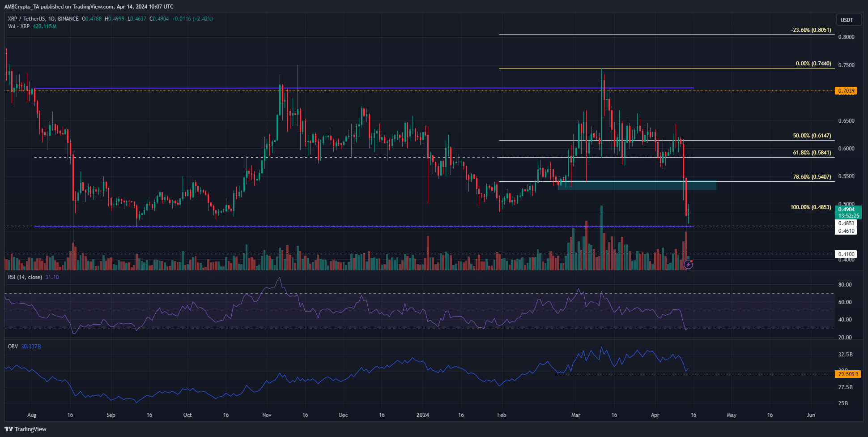868x437 pixels.
Task: Click the Vol · XRP indicator legend
Action: coord(19,26)
